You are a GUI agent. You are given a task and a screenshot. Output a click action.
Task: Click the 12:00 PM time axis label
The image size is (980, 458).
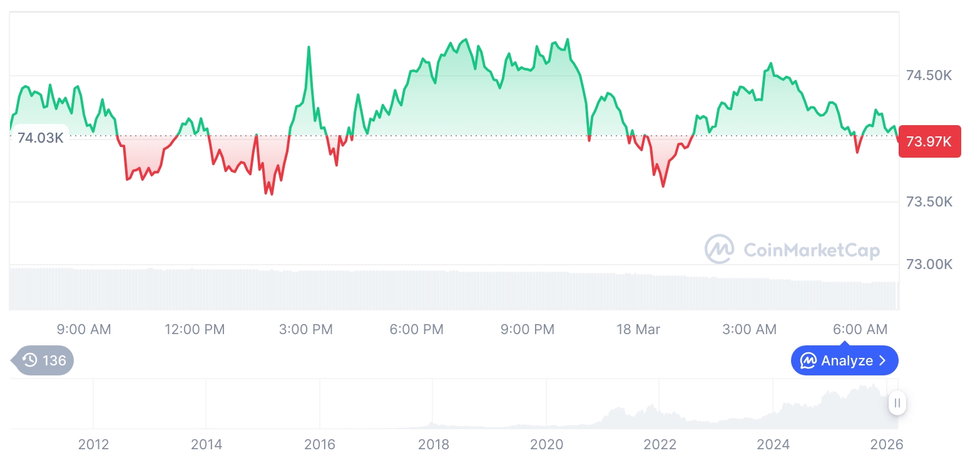pos(195,329)
